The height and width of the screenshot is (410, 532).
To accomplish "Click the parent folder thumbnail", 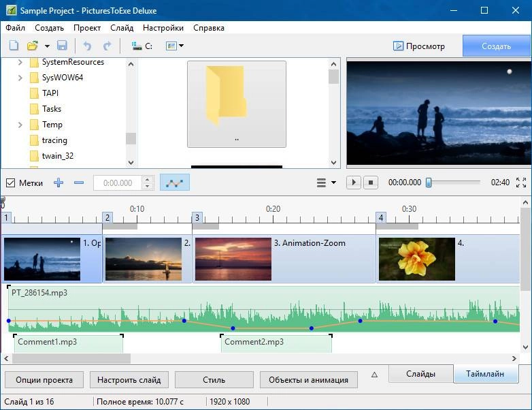I will coord(237,104).
